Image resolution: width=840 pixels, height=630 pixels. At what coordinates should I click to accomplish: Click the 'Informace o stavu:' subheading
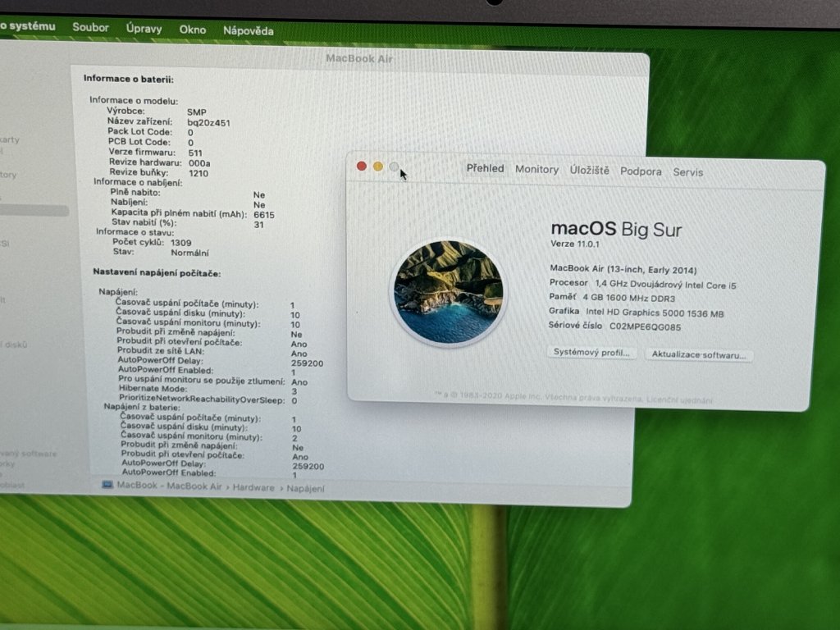pyautogui.click(x=135, y=232)
